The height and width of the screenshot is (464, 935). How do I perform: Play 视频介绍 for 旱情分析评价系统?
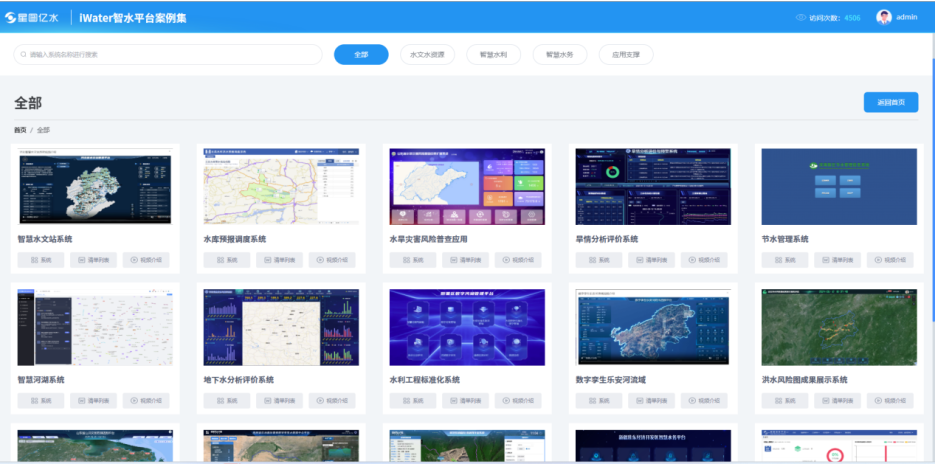pos(704,260)
